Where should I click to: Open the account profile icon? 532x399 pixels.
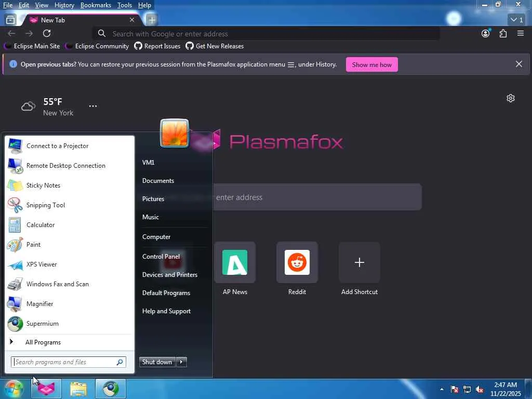(x=486, y=33)
